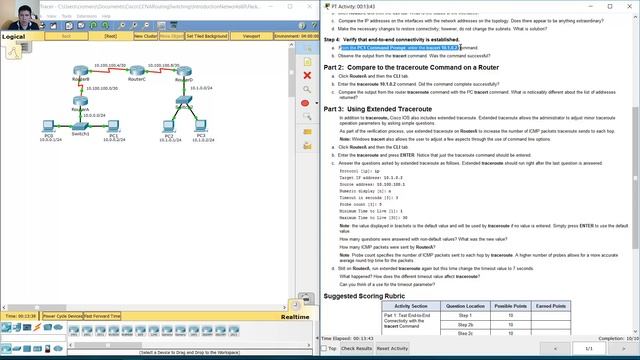
Task: Select the switch below RouterD
Action: 184,100
